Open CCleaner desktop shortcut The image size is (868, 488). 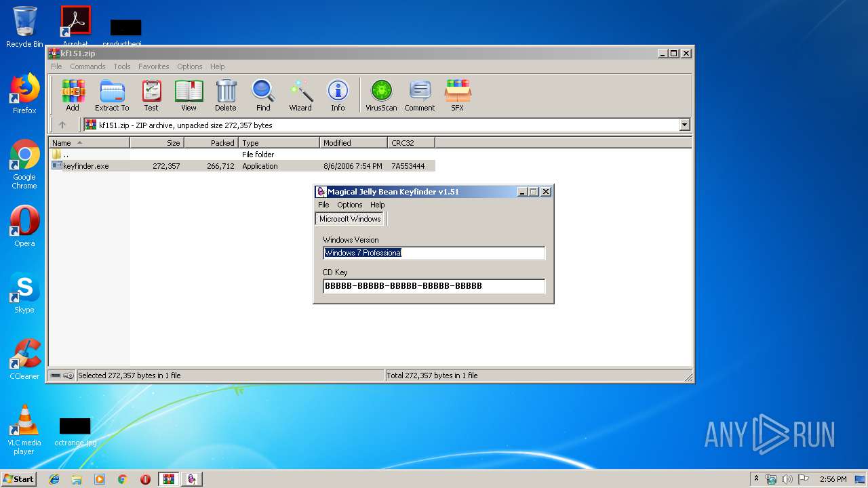[x=24, y=359]
